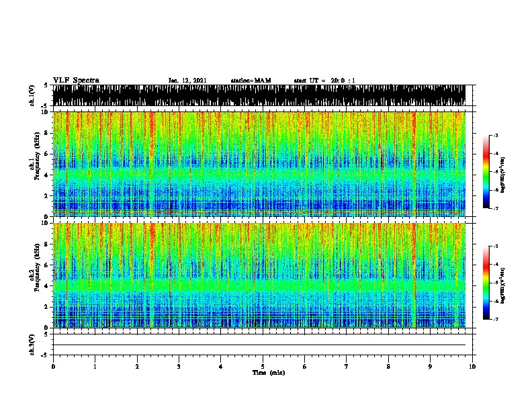This screenshot has width=532, height=411.
Task: Click the time axis tick label "10"
Action: pos(472,367)
